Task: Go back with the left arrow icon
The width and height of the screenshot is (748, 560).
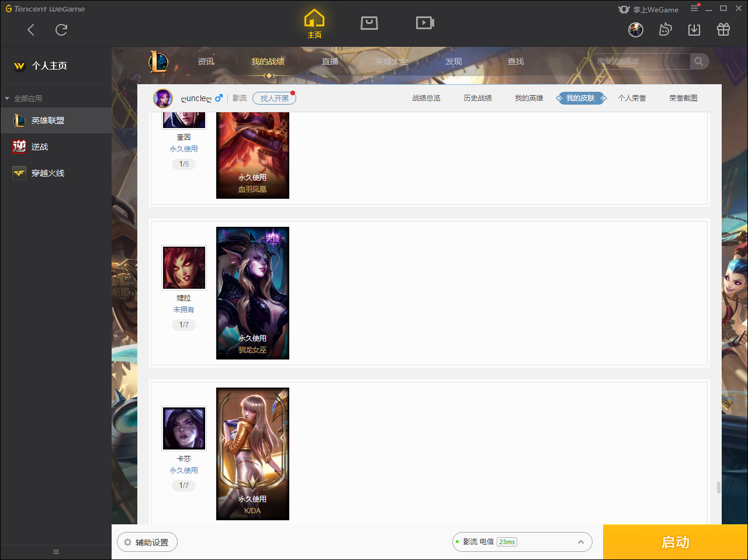Action: [31, 30]
